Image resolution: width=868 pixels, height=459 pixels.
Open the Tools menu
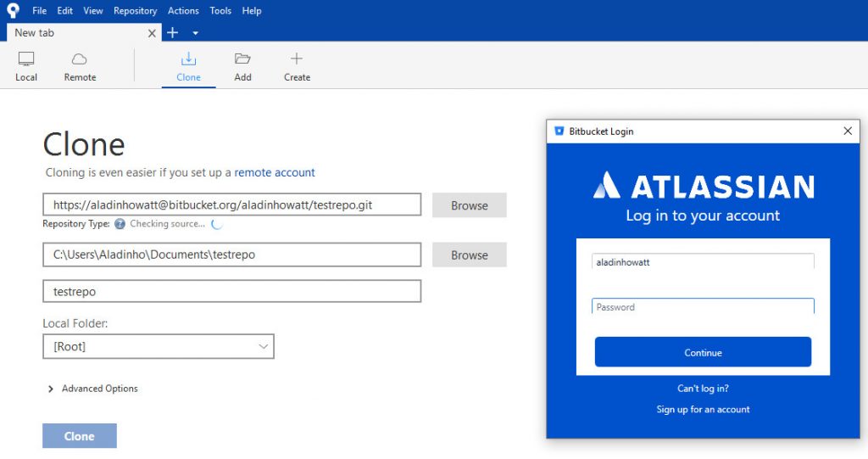click(x=220, y=10)
